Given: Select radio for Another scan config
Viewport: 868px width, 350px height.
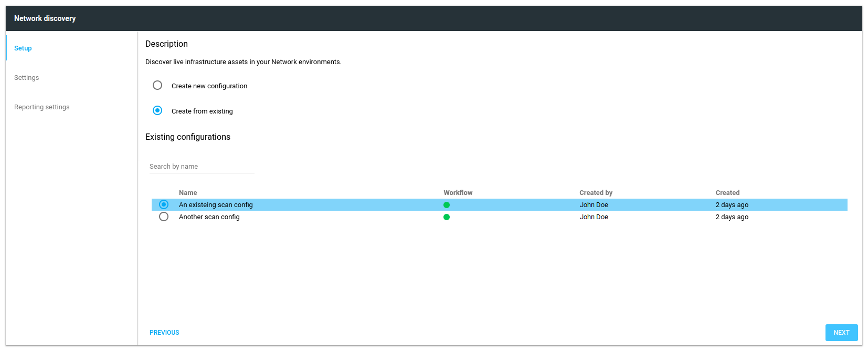Looking at the screenshot, I should [x=164, y=217].
